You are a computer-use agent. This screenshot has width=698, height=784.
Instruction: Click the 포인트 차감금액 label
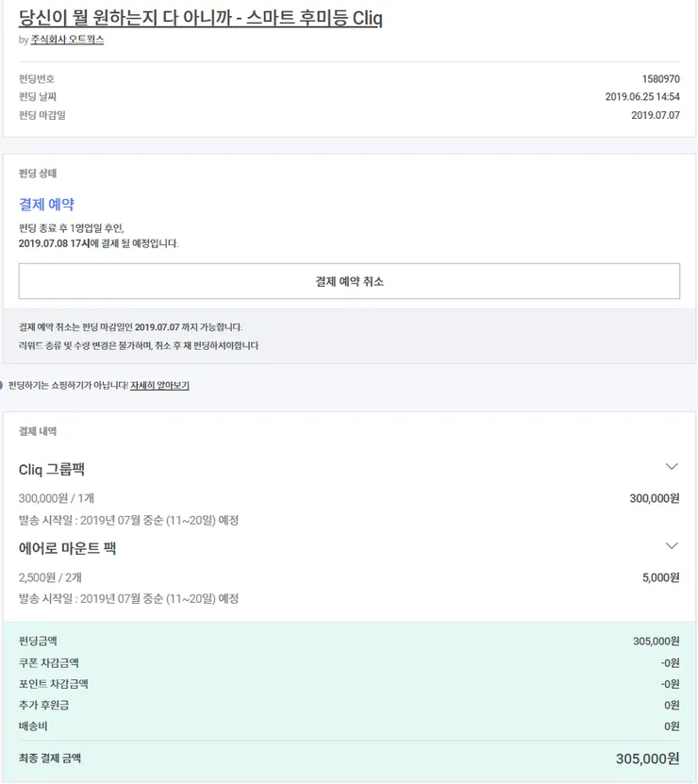click(x=53, y=684)
